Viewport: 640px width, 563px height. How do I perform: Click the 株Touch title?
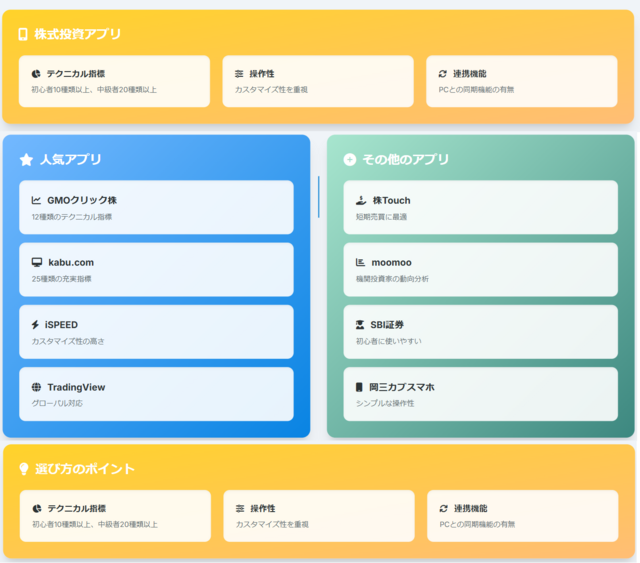tap(391, 200)
